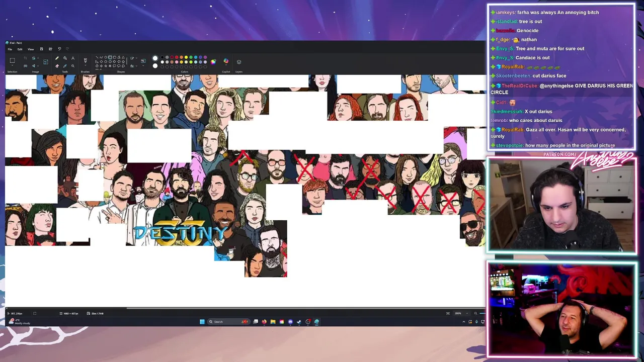Click the taskbar Search box
Viewport: 644px width, 362px height.
tap(229, 322)
